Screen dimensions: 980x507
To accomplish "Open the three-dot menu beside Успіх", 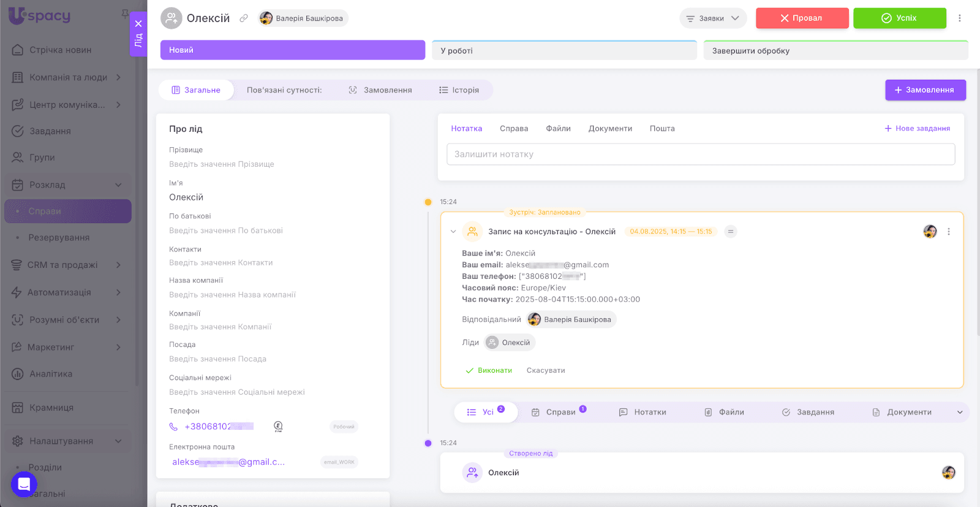I will click(960, 18).
